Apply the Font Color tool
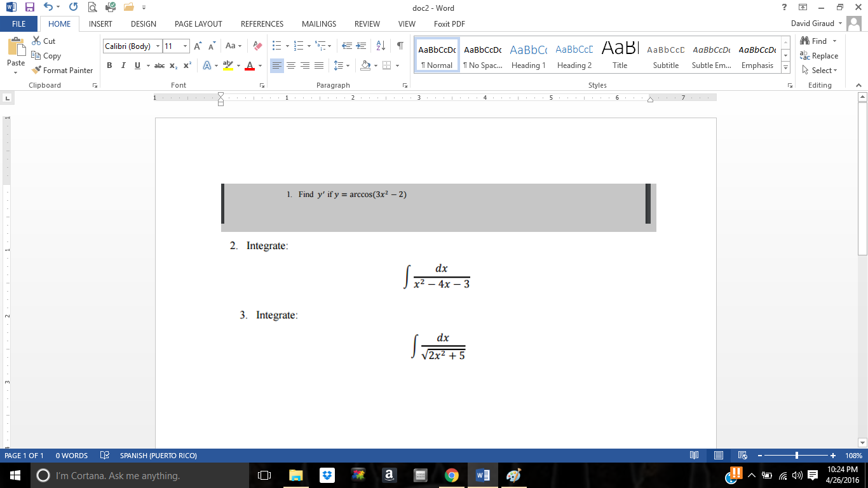The image size is (868, 488). pyautogui.click(x=251, y=65)
